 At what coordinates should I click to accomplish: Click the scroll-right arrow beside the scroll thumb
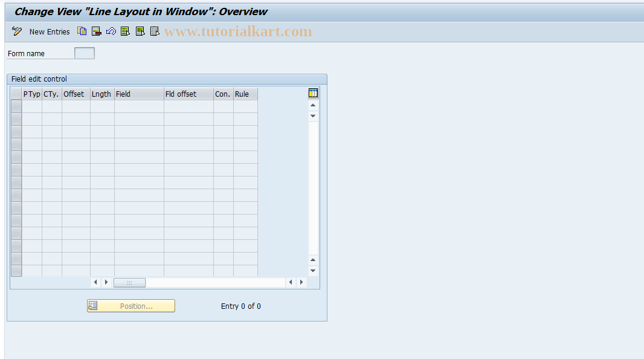106,282
